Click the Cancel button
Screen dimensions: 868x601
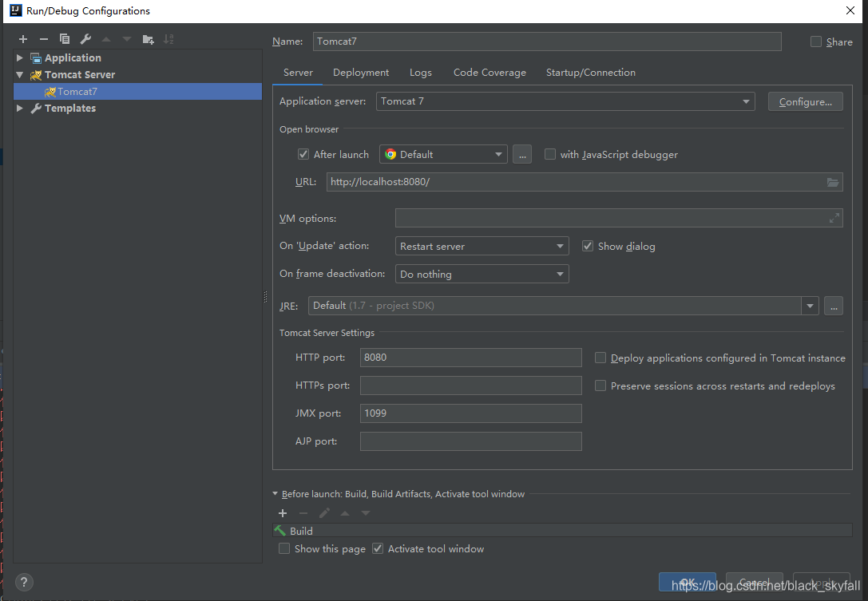coord(755,582)
